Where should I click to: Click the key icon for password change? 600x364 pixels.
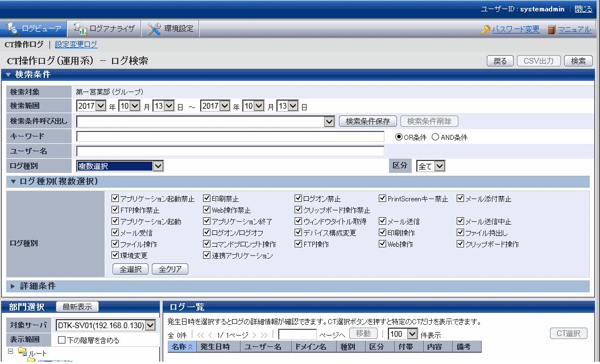coord(485,30)
